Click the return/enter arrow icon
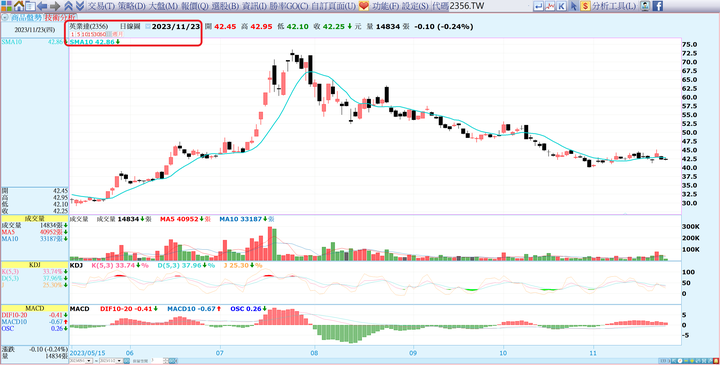The width and height of the screenshot is (720, 365). coord(539,6)
